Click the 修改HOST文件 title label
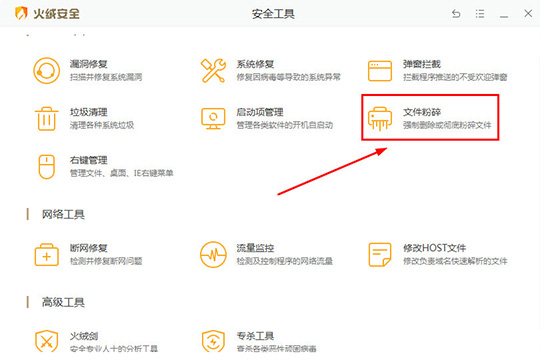Viewport: 540px width, 360px height. (x=434, y=248)
